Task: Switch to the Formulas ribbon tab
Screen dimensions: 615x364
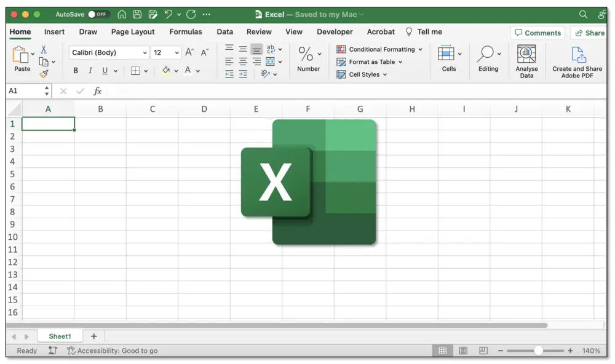Action: pos(186,31)
